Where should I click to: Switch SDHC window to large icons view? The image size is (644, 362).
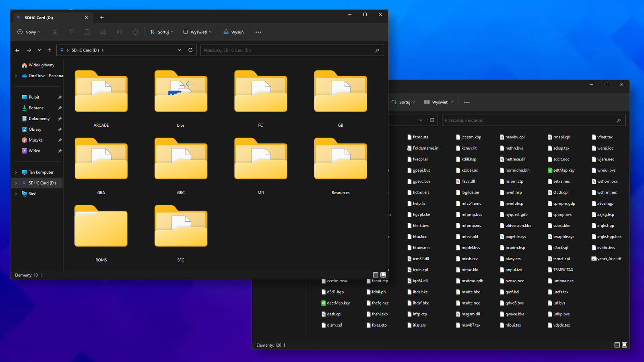point(383,275)
